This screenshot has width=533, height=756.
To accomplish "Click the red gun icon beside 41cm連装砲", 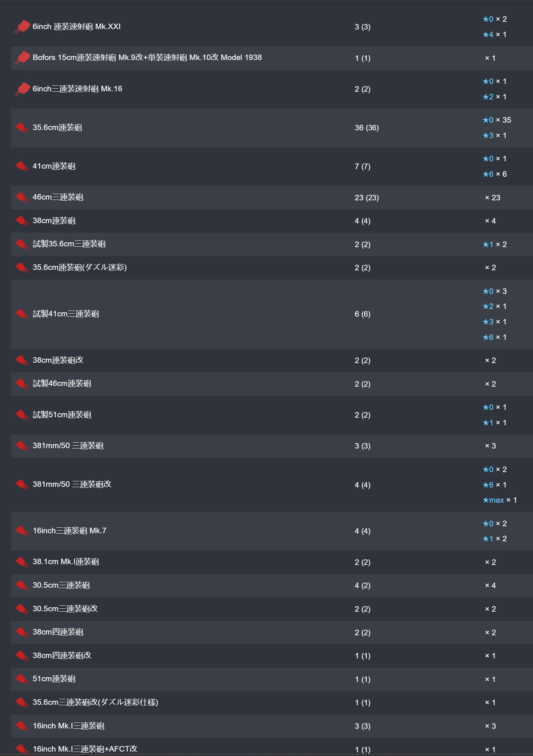I will (22, 166).
